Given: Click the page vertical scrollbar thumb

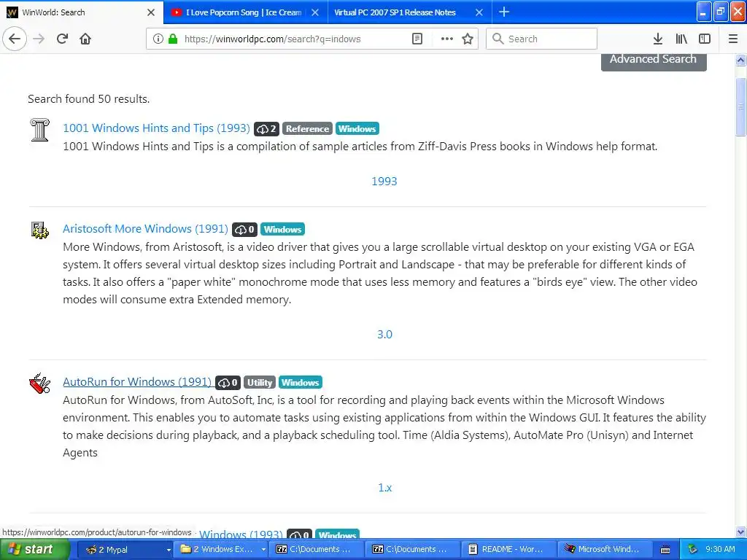Looking at the screenshot, I should click(740, 106).
